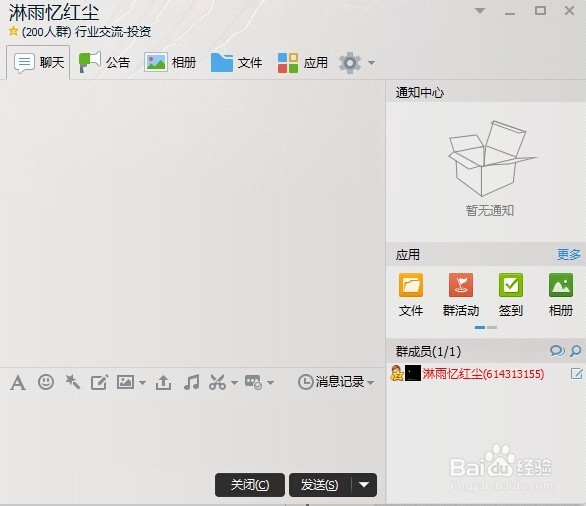Image resolution: width=586 pixels, height=506 pixels.
Task: Switch to the 相册 tab
Action: (x=170, y=62)
